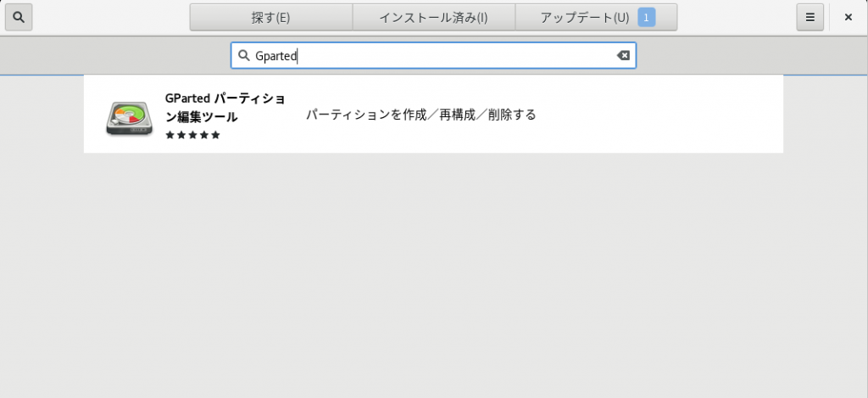The height and width of the screenshot is (398, 868).
Task: Click the typed Gparted text in search box
Action: (x=275, y=56)
